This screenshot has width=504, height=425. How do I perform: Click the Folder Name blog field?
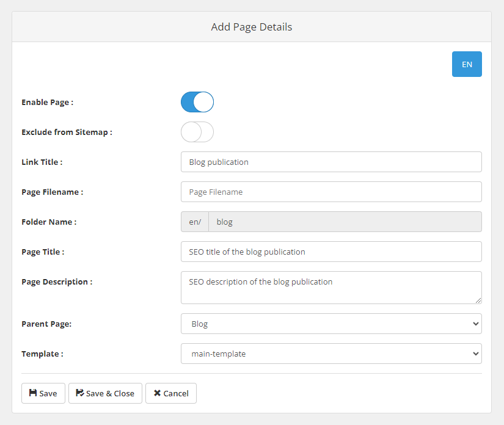(x=345, y=222)
